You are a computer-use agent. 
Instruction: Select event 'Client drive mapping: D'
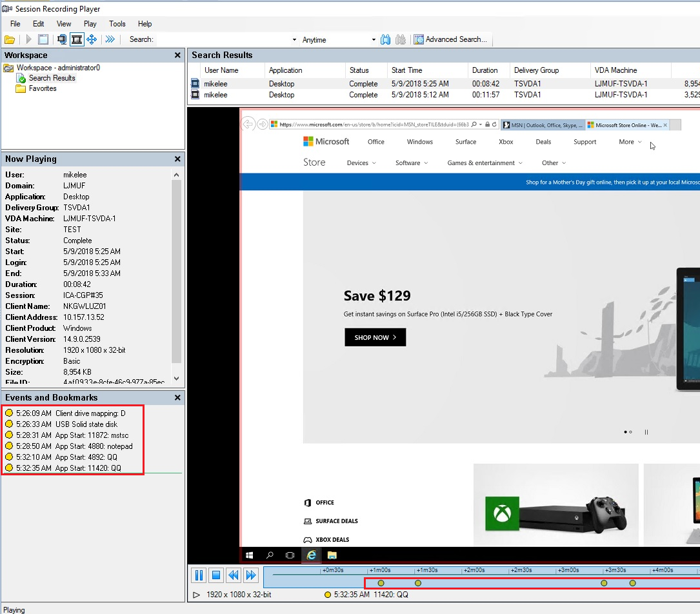pos(71,413)
